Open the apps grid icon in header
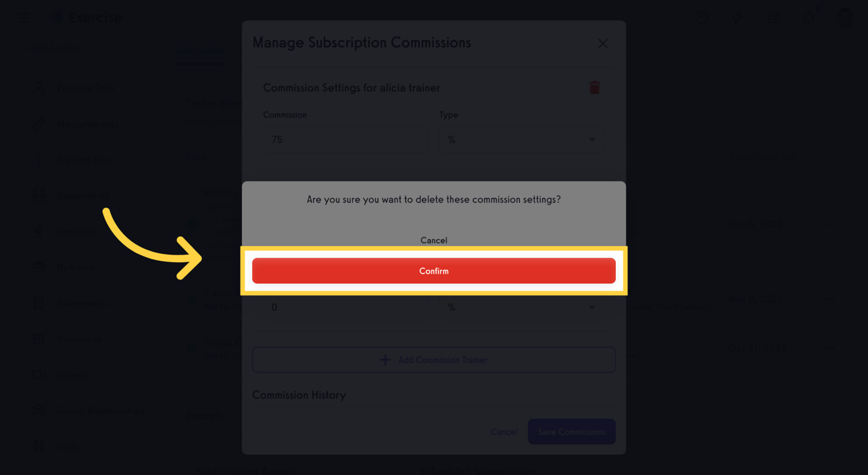The height and width of the screenshot is (475, 868). point(773,18)
